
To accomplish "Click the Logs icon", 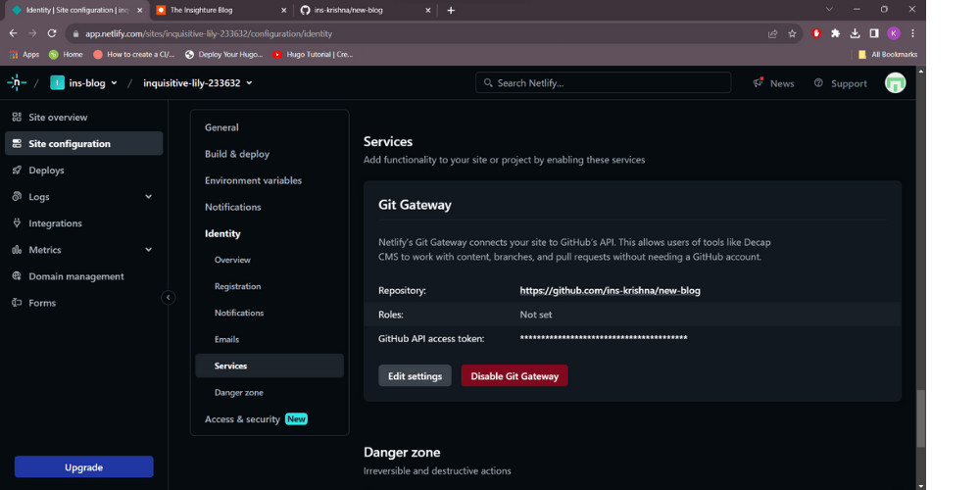I will pyautogui.click(x=17, y=197).
